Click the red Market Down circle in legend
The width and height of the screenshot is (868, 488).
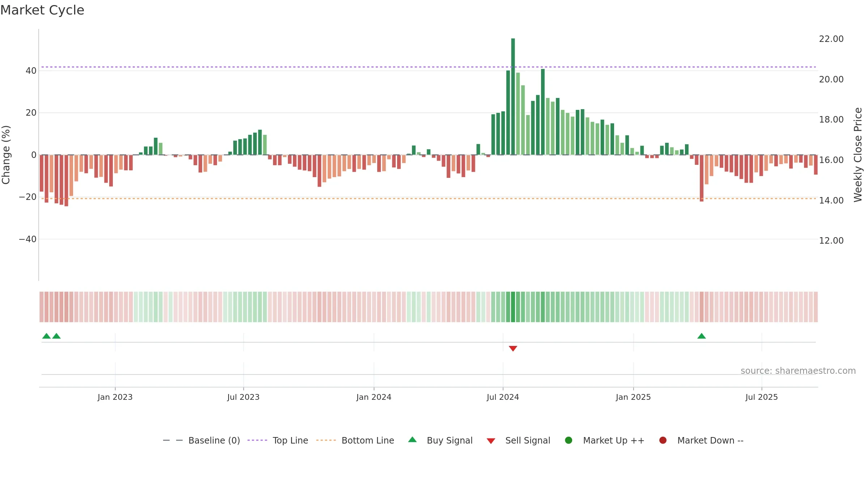pos(663,440)
